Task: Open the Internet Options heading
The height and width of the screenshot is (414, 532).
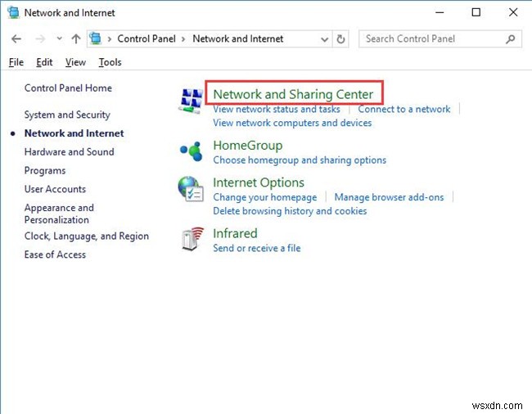Action: [x=259, y=182]
